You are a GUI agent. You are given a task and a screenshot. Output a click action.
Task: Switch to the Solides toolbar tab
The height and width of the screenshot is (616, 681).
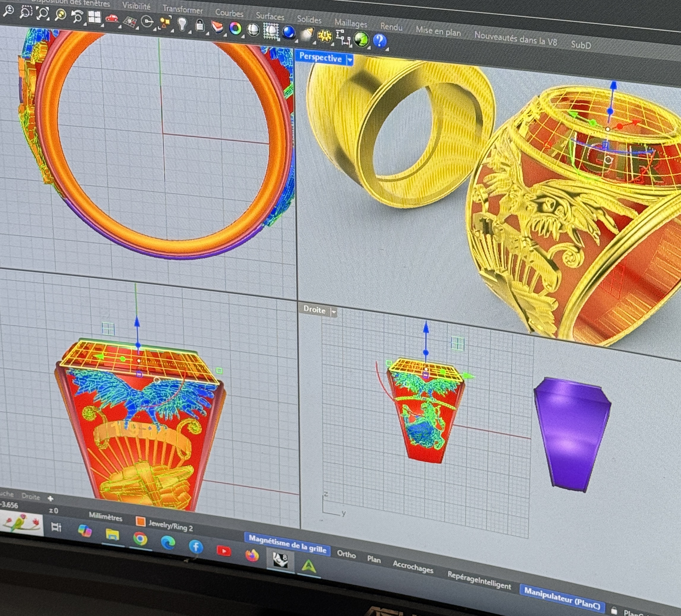[x=309, y=20]
